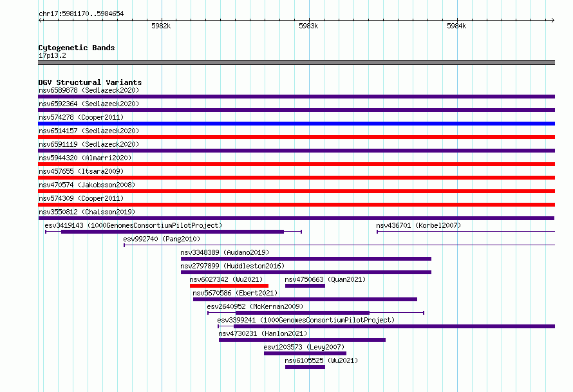Select the esv992740 (Pang2010) line feature
Screen dimensions: 573x392
coord(339,245)
